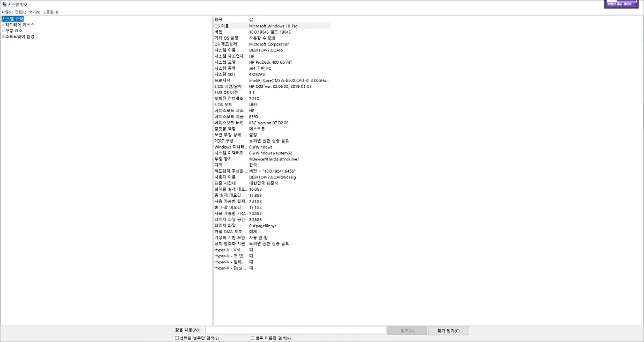Screen dimensions: 644x342
Task: Check 범주 이름만 검색(R) checkbox
Action: click(253, 338)
